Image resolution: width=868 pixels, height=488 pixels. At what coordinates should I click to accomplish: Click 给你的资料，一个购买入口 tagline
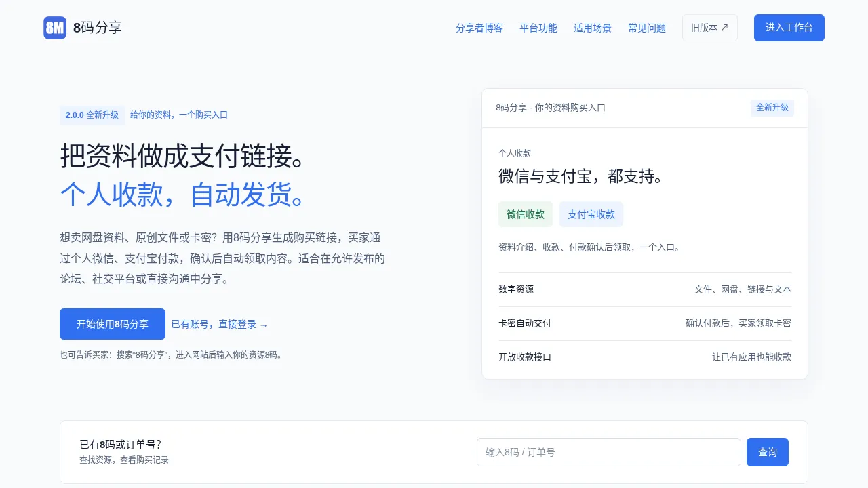click(179, 115)
